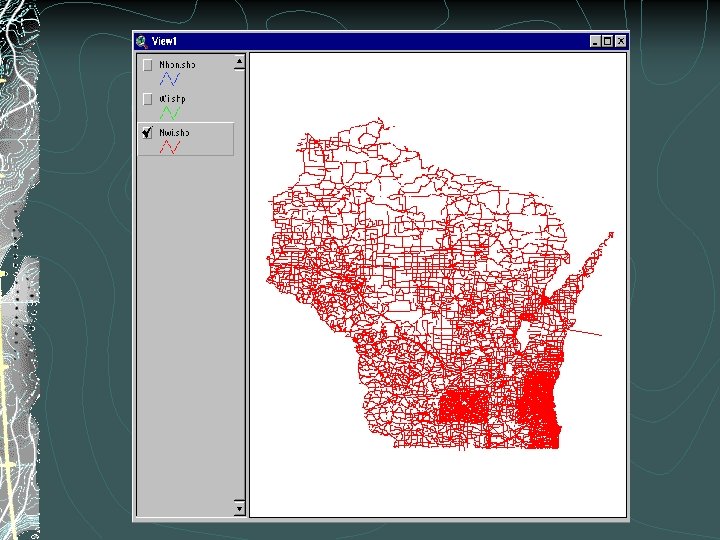Viewport: 720px width, 540px height.
Task: Close the View1 window
Action: coord(620,41)
